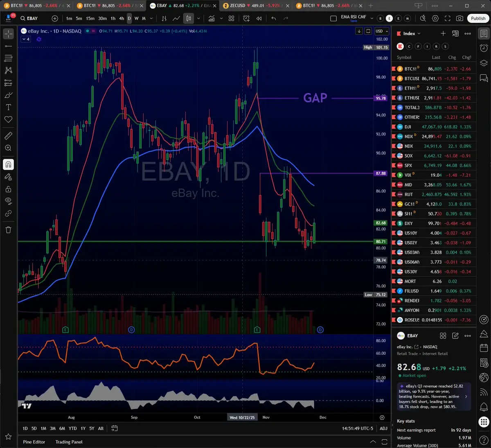Open the heart icons tool
The width and height of the screenshot is (491, 448).
pos(8,119)
